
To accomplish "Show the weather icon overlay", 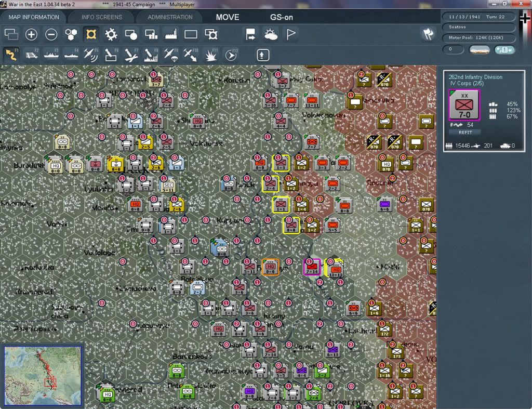I will tap(271, 34).
